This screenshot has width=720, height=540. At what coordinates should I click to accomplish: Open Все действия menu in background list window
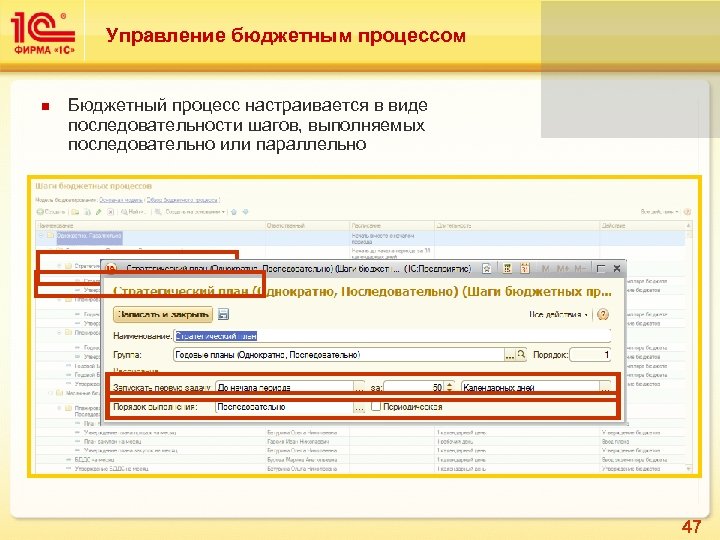pyautogui.click(x=659, y=212)
